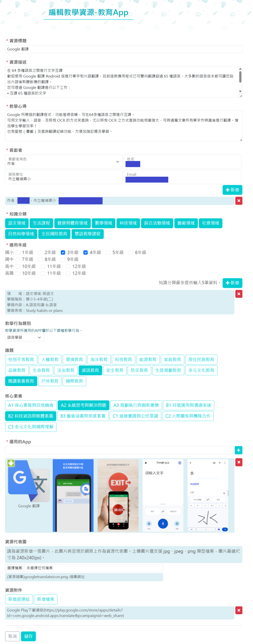
Task: Check the 6年級 checkbox
Action: [131, 253]
